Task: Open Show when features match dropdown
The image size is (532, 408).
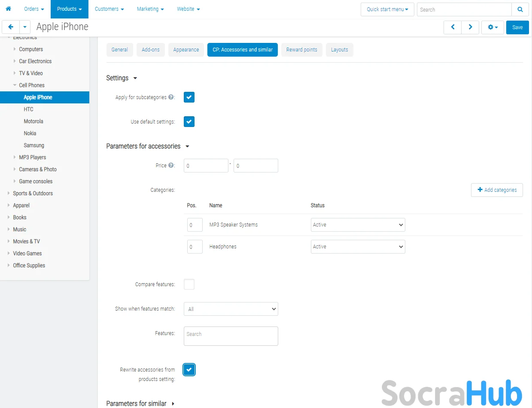Action: (x=231, y=309)
